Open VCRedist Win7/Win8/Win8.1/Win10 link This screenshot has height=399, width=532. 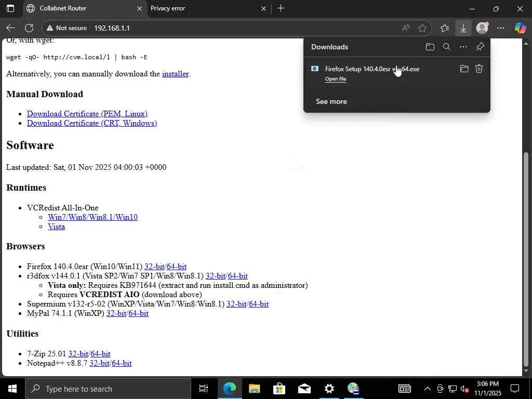(x=92, y=217)
